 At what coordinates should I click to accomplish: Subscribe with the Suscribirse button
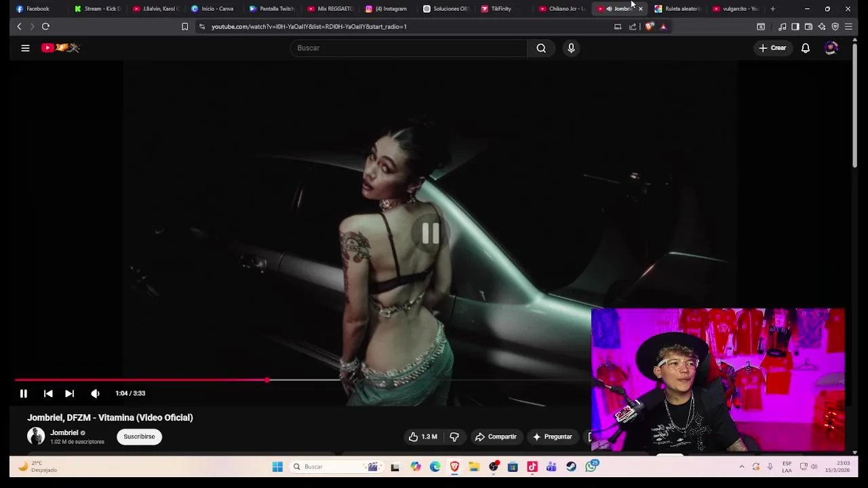tap(139, 436)
